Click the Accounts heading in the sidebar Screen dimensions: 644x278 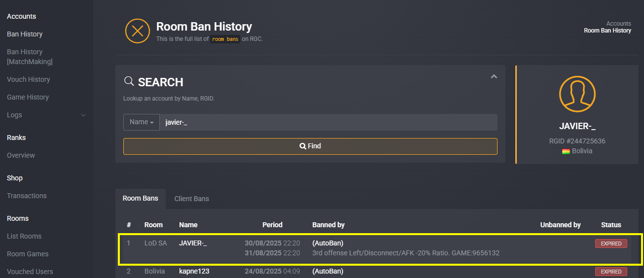[21, 16]
